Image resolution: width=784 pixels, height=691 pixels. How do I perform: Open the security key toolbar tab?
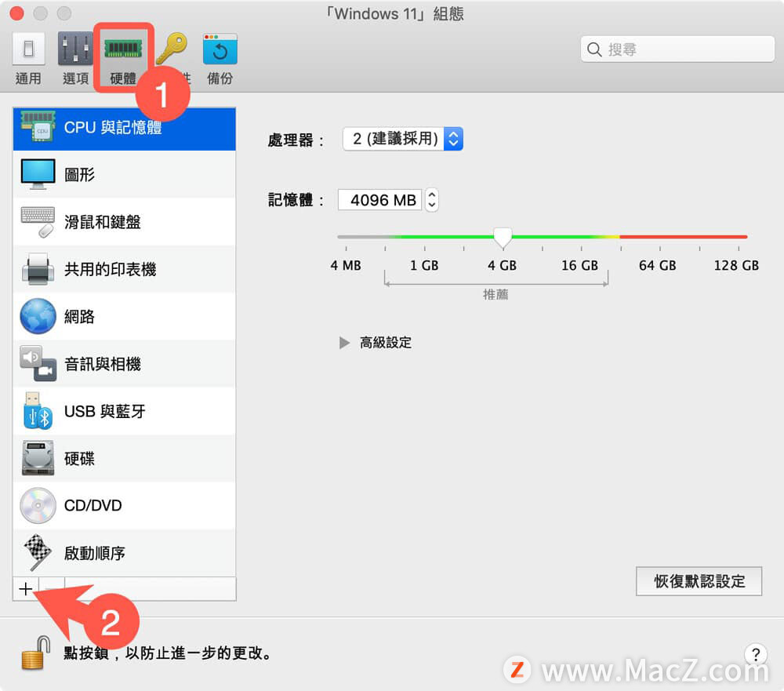pos(172,59)
